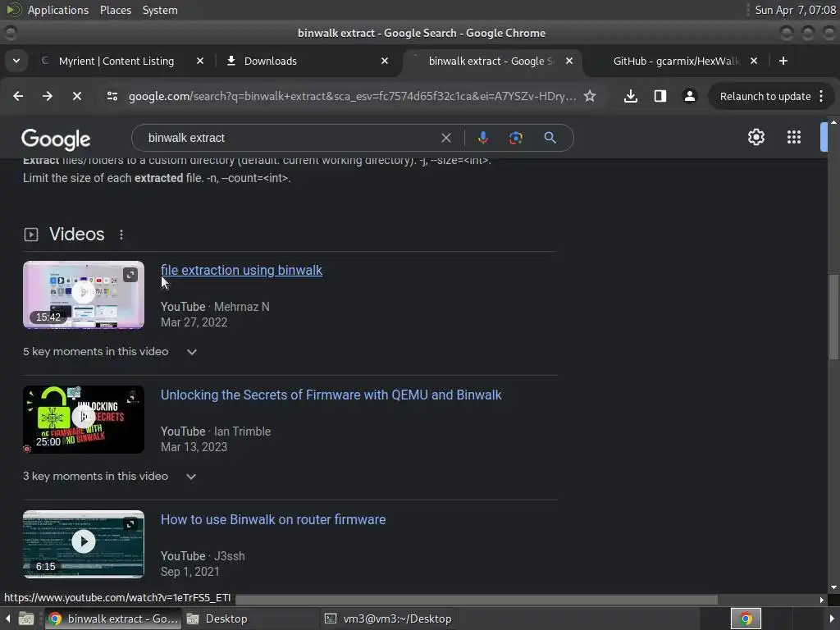Image resolution: width=840 pixels, height=630 pixels.
Task: Click the Videos section heading
Action: tap(76, 235)
